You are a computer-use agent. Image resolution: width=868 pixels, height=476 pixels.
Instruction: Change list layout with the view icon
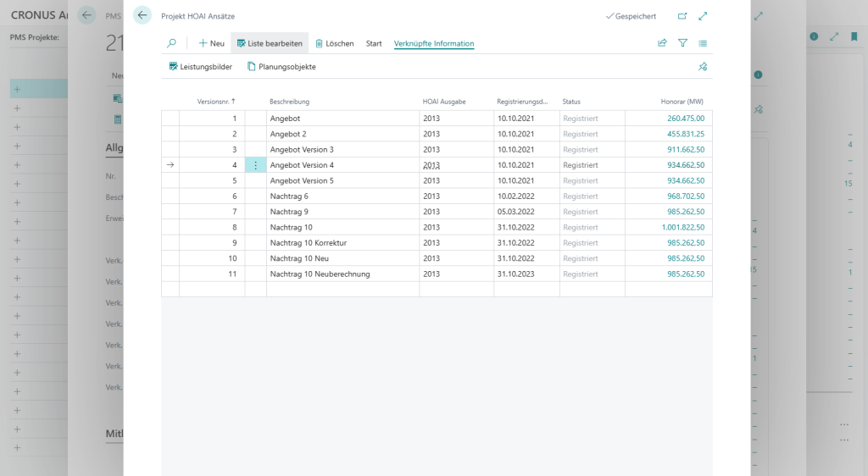[703, 42]
